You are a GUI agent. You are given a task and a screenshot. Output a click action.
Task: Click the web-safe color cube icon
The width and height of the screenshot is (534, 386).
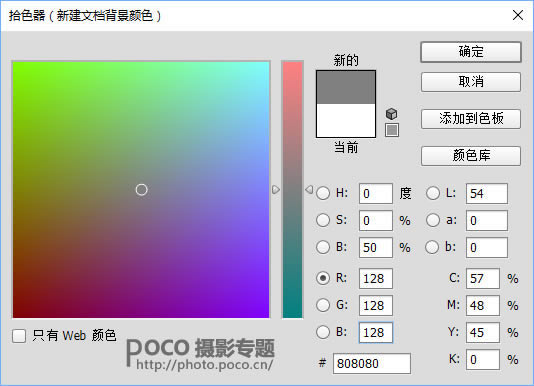[x=392, y=114]
